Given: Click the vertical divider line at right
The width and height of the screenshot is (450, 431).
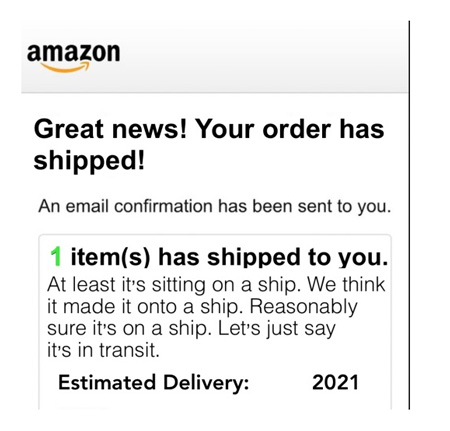Looking at the screenshot, I should pyautogui.click(x=409, y=215).
